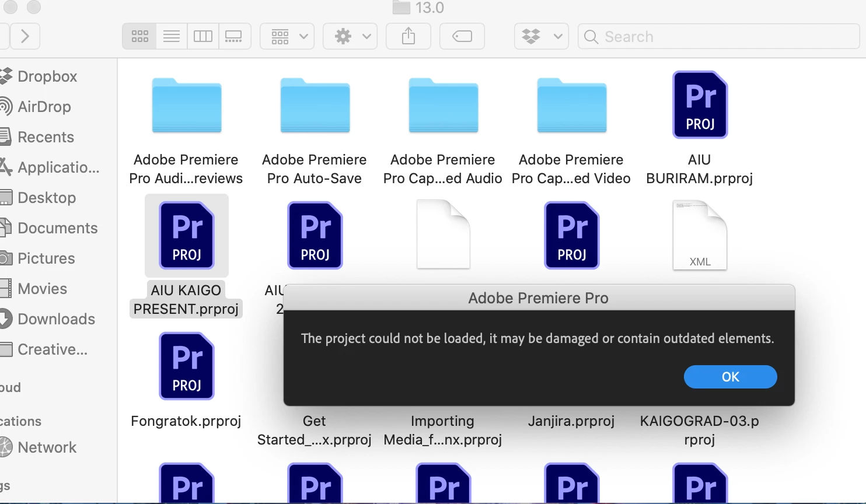Select AirDrop in the sidebar
This screenshot has width=866, height=504.
click(44, 107)
